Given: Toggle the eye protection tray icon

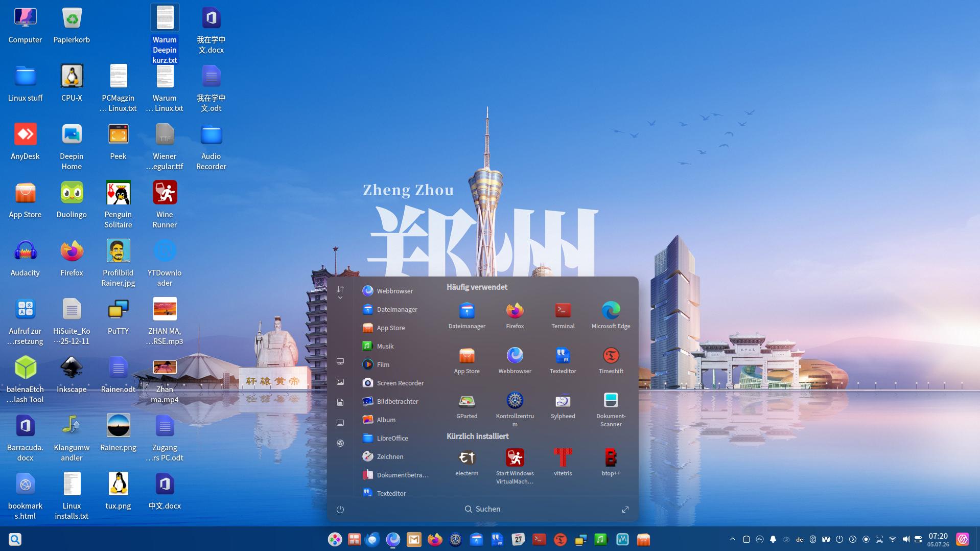Looking at the screenshot, I should coord(786,539).
